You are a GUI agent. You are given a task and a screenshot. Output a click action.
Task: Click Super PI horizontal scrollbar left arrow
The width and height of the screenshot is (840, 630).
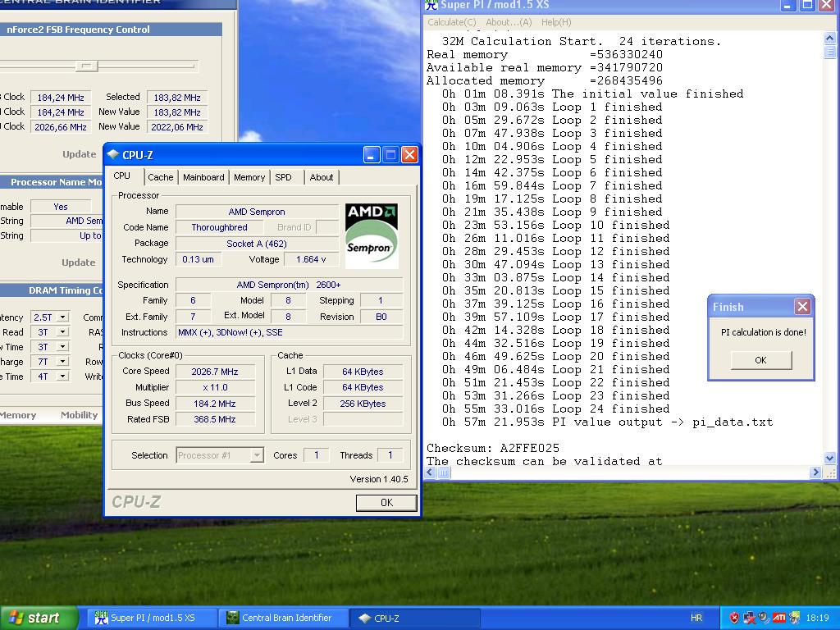430,472
